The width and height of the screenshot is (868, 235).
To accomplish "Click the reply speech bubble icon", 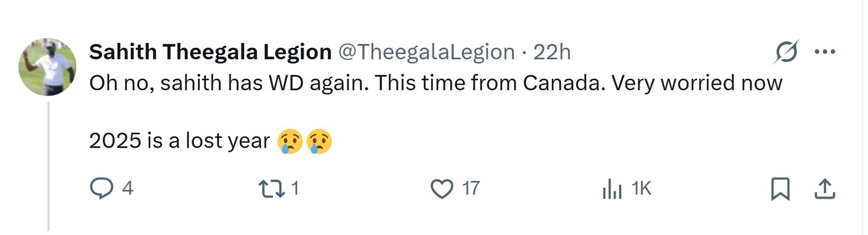I will (101, 188).
